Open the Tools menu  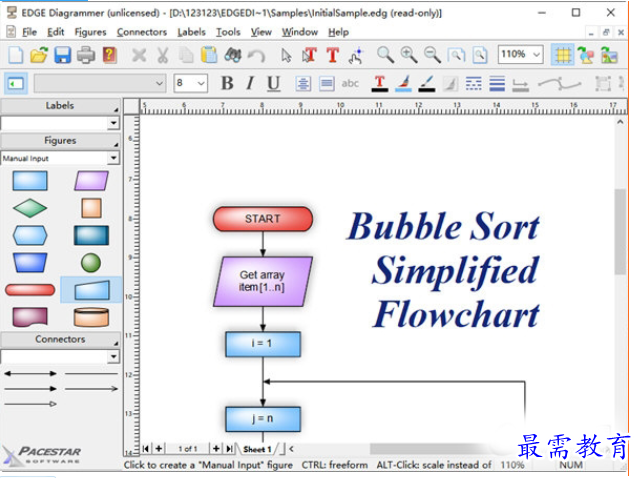[x=228, y=32]
